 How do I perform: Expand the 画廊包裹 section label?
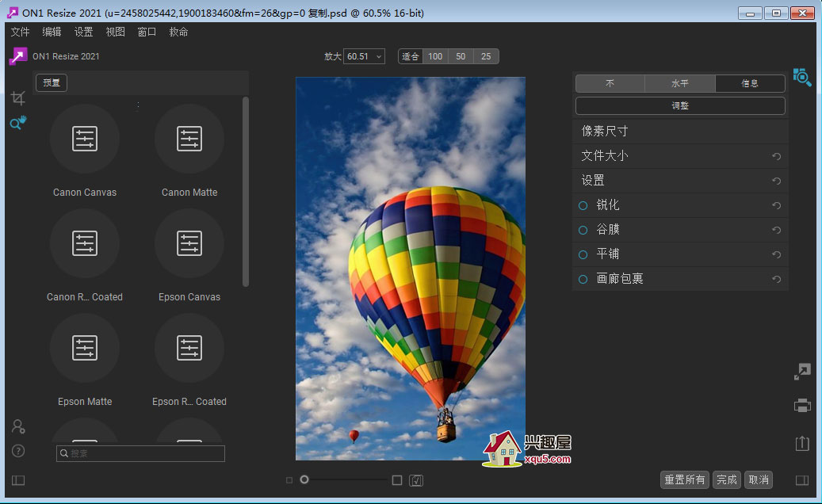point(620,279)
